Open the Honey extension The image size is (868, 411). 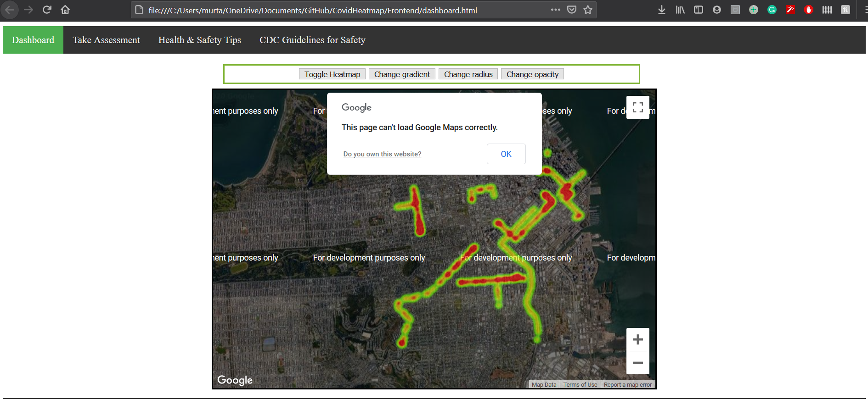845,10
